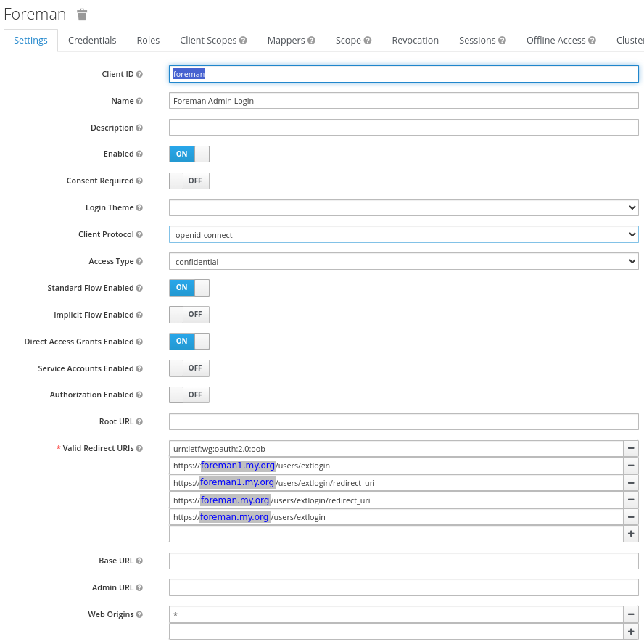Show help icon for Base URL
Viewport: 644px width, 644px height.
point(139,561)
